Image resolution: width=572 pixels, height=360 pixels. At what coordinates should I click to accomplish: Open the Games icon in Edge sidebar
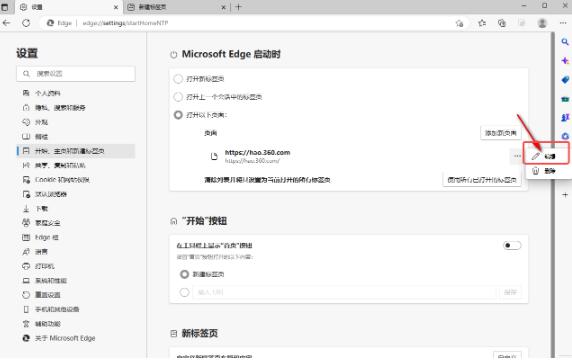click(x=565, y=117)
